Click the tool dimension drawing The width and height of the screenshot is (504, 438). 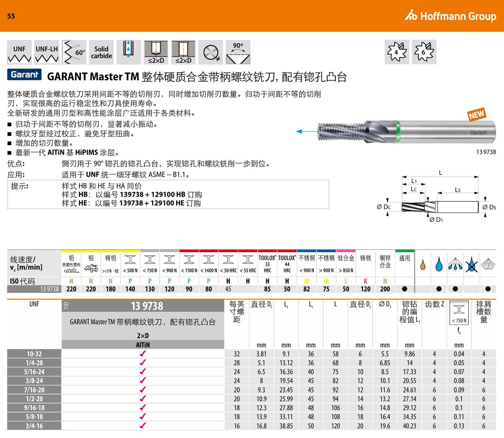click(437, 196)
